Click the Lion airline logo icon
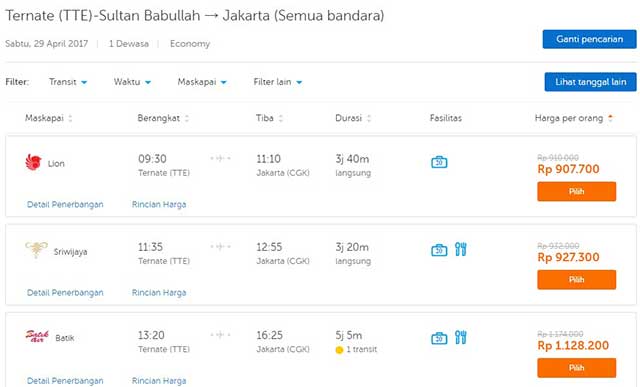The width and height of the screenshot is (640, 387). pos(33,162)
